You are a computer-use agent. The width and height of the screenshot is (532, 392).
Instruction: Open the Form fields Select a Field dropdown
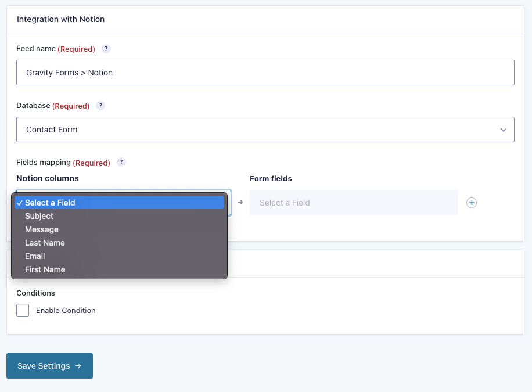pos(354,203)
